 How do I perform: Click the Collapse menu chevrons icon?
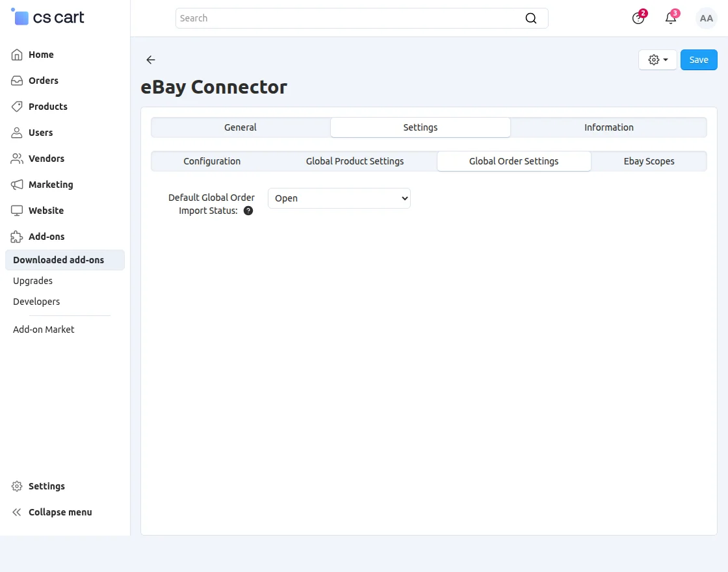pos(17,512)
